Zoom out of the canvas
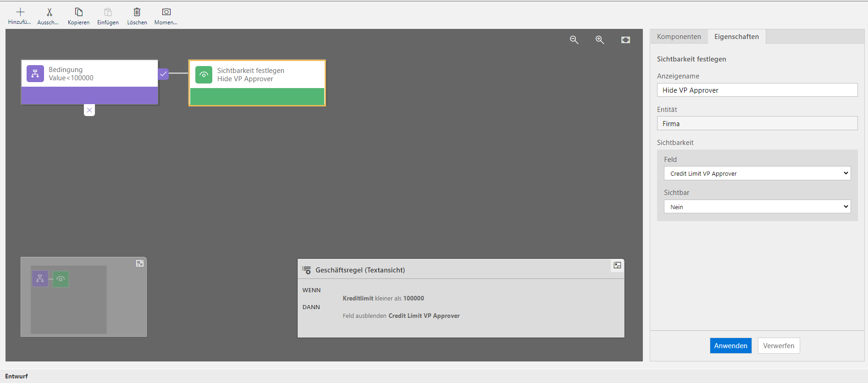Image resolution: width=868 pixels, height=383 pixels. click(x=574, y=40)
